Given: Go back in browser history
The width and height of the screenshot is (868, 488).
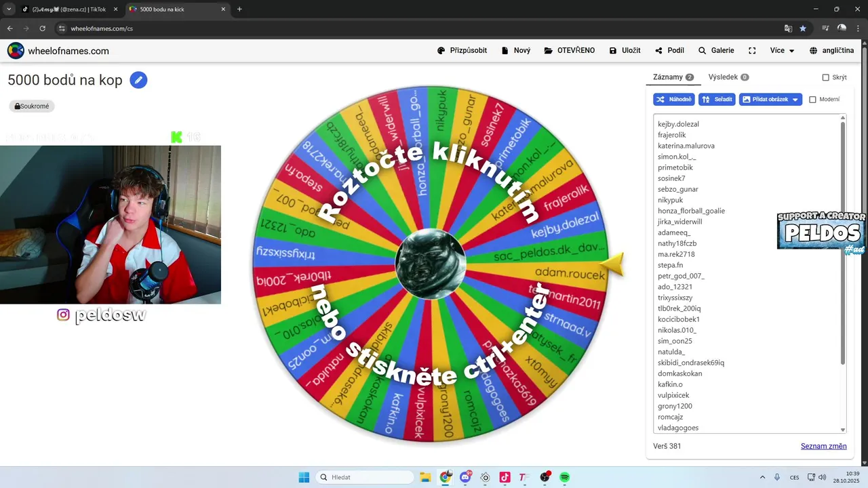Looking at the screenshot, I should click(10, 28).
